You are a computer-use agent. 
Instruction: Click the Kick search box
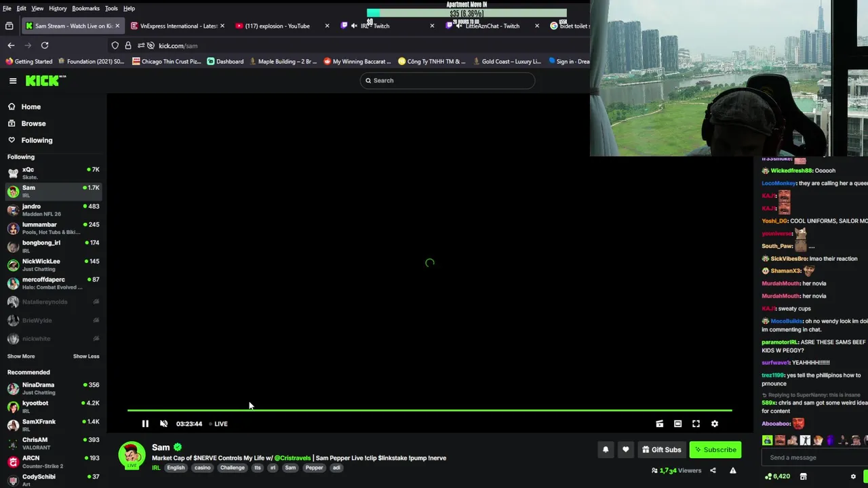click(448, 81)
